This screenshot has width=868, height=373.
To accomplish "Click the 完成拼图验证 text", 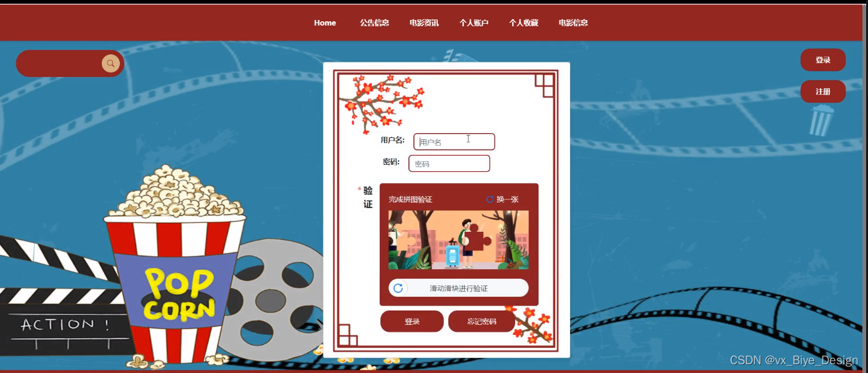I will tap(410, 199).
